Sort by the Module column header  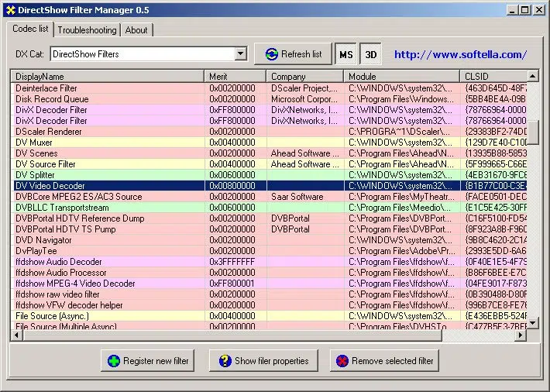tap(402, 76)
